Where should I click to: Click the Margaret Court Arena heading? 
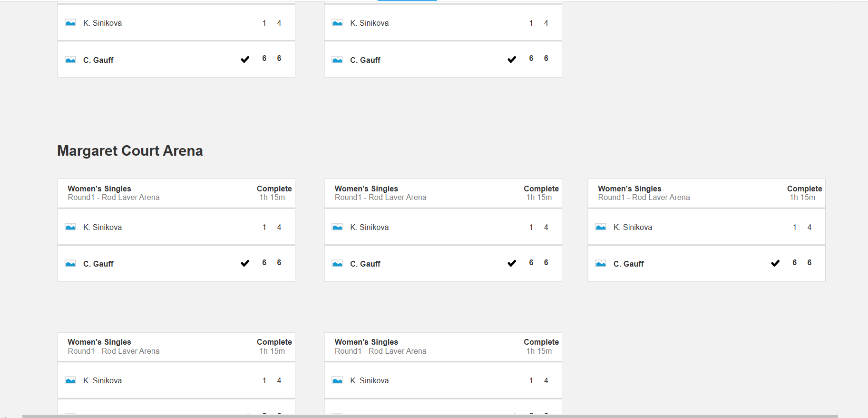click(130, 151)
